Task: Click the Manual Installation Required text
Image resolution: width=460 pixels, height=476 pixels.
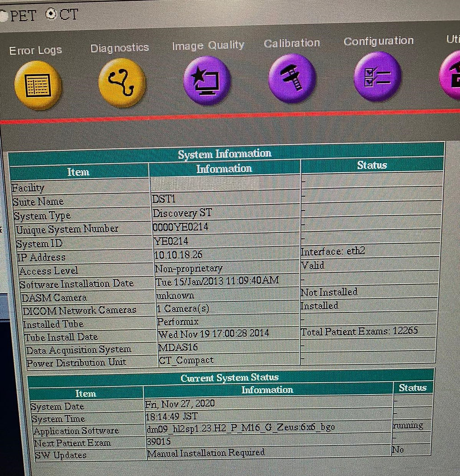Action: 206,453
